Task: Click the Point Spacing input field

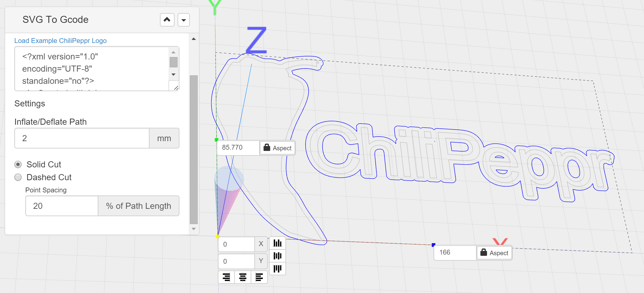Action: coord(62,206)
